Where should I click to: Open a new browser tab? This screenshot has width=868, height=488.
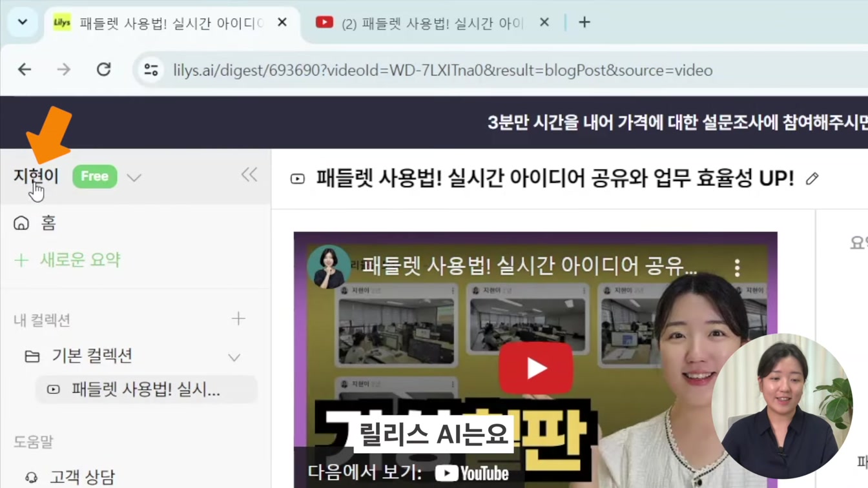tap(584, 23)
